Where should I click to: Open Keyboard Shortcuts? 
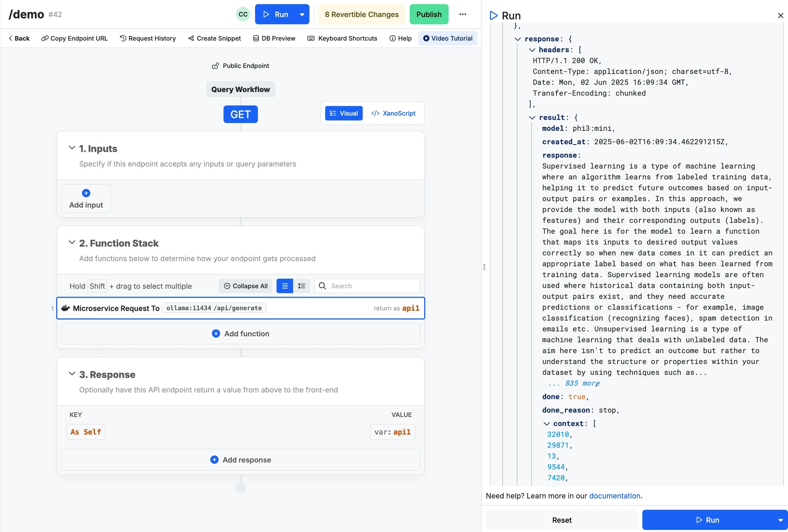tap(342, 38)
